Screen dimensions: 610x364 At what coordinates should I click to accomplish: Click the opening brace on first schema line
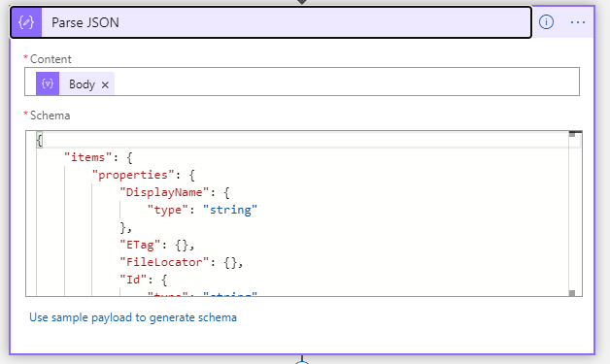pos(39,140)
